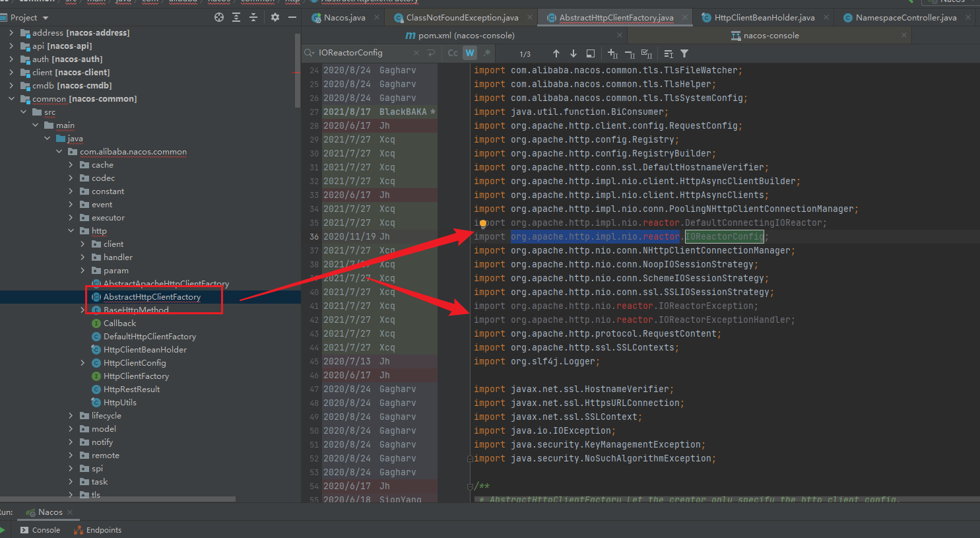Viewport: 980px width, 538px height.
Task: Open search results in Find window
Action: pos(591,53)
